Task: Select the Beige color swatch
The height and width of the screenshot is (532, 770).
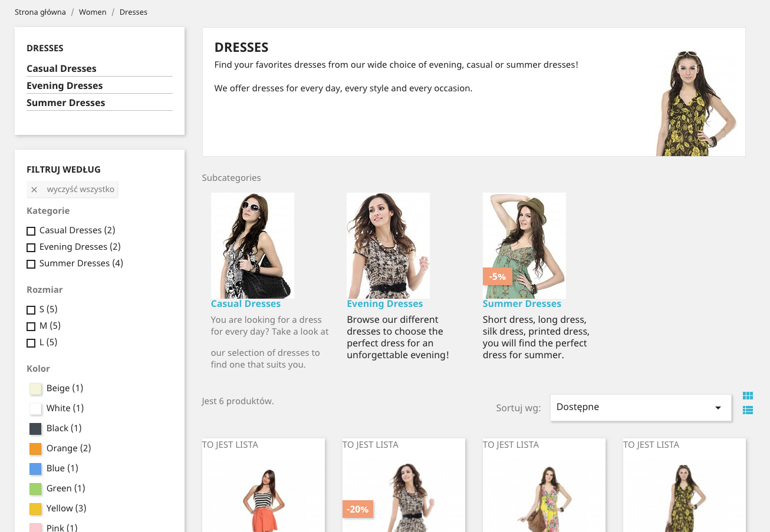Action: [35, 389]
